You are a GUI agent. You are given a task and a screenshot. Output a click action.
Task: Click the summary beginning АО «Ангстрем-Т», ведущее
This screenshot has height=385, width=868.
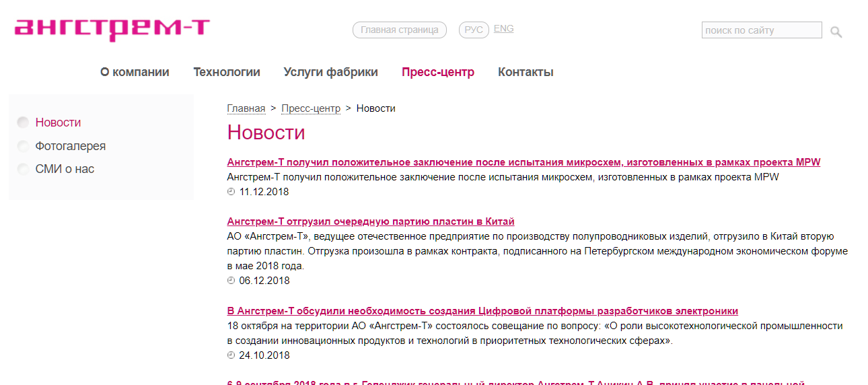tap(538, 251)
